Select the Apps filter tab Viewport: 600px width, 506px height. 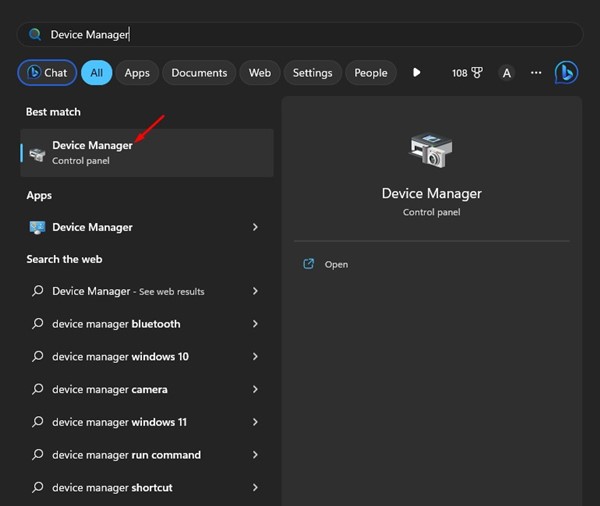click(137, 73)
